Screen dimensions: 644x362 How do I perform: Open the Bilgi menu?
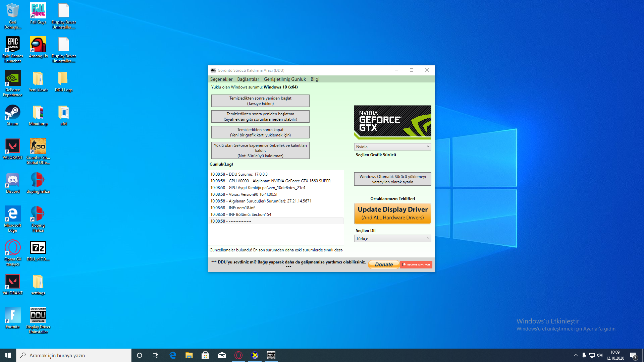[x=315, y=79]
